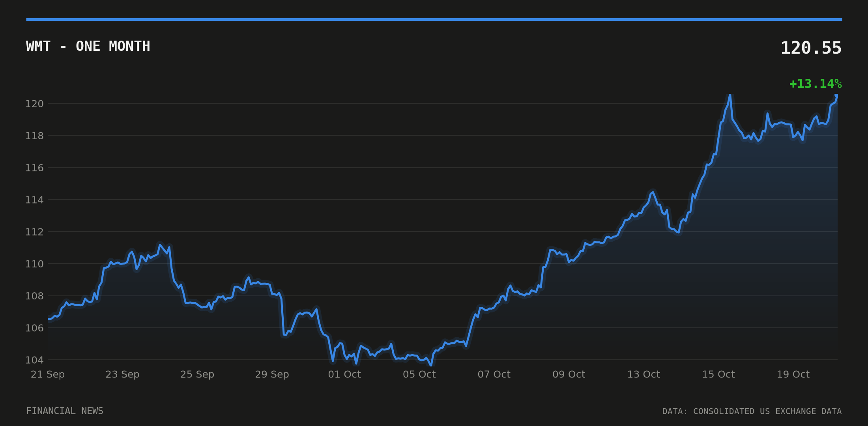Click the 01 Oct date label
The height and width of the screenshot is (426, 868).
click(x=344, y=374)
